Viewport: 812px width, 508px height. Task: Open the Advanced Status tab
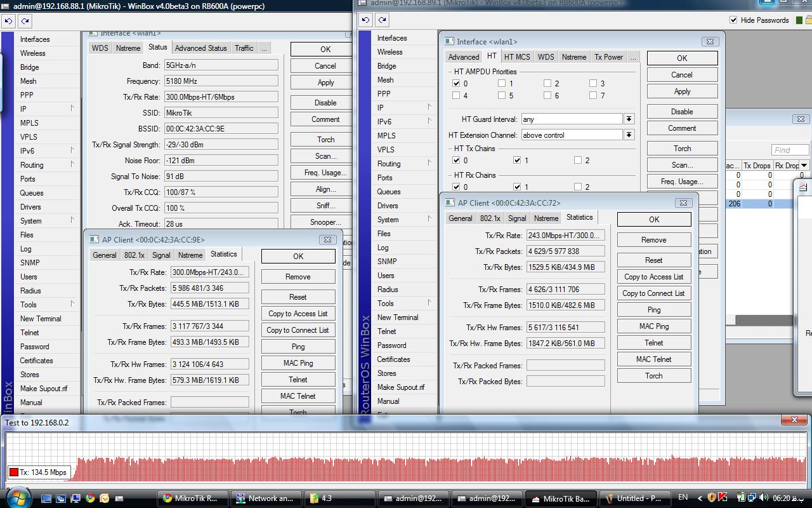(200, 48)
